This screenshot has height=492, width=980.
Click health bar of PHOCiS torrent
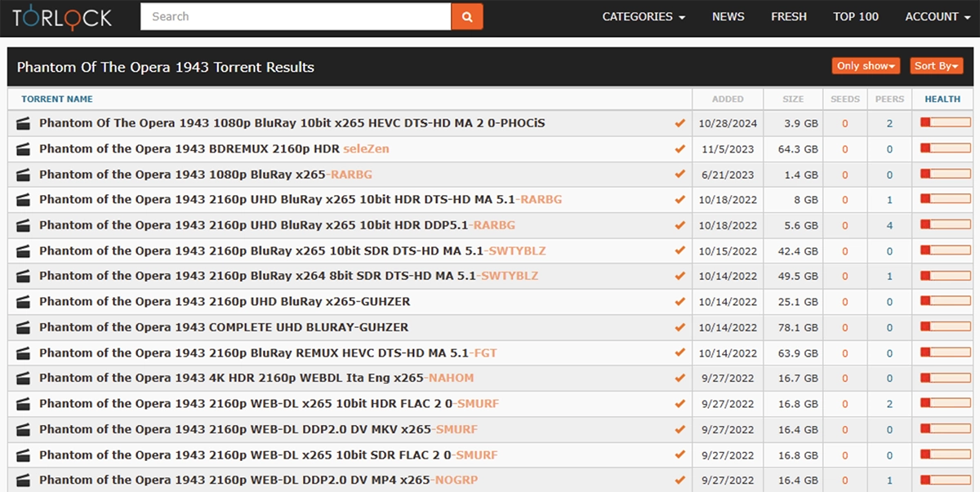tap(945, 123)
